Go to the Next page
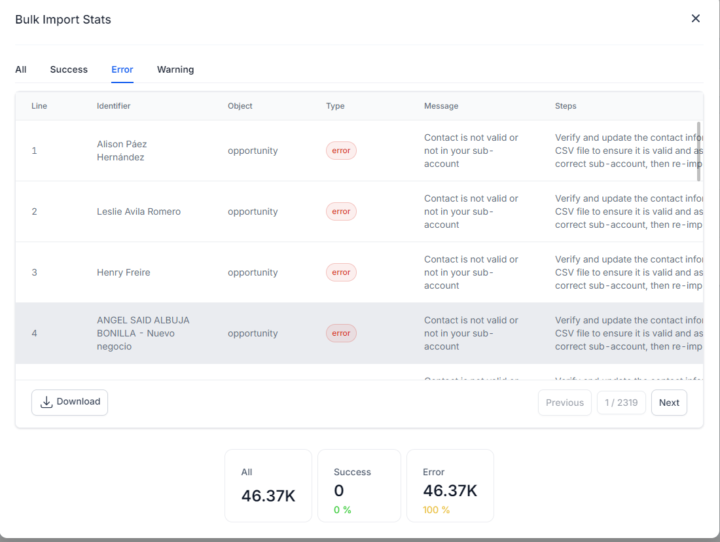The height and width of the screenshot is (542, 720). (x=669, y=402)
